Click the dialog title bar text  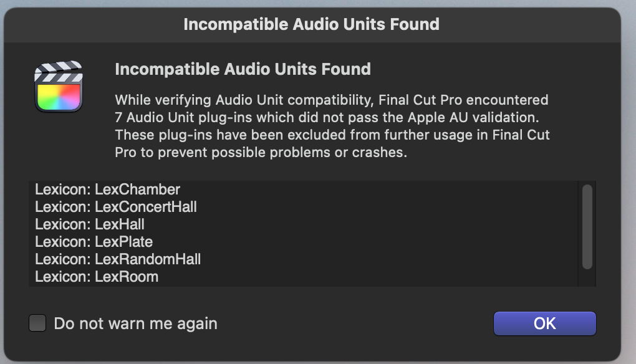click(311, 24)
